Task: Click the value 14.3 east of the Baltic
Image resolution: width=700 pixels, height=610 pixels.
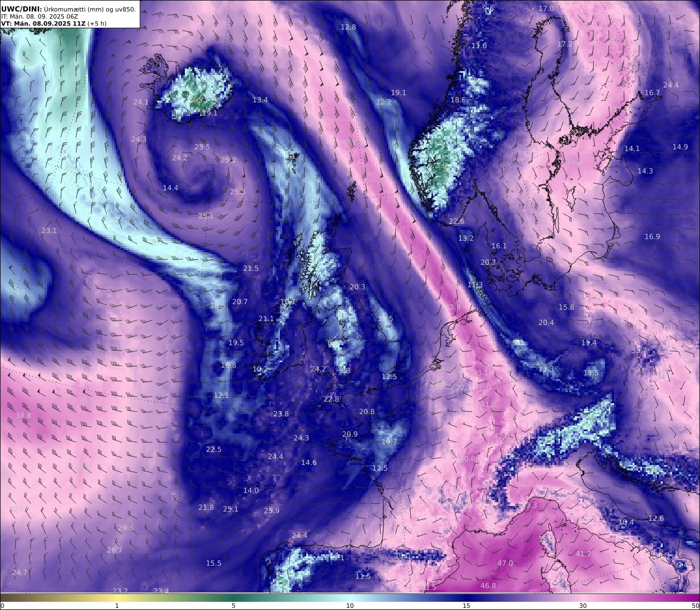Action: tap(645, 171)
